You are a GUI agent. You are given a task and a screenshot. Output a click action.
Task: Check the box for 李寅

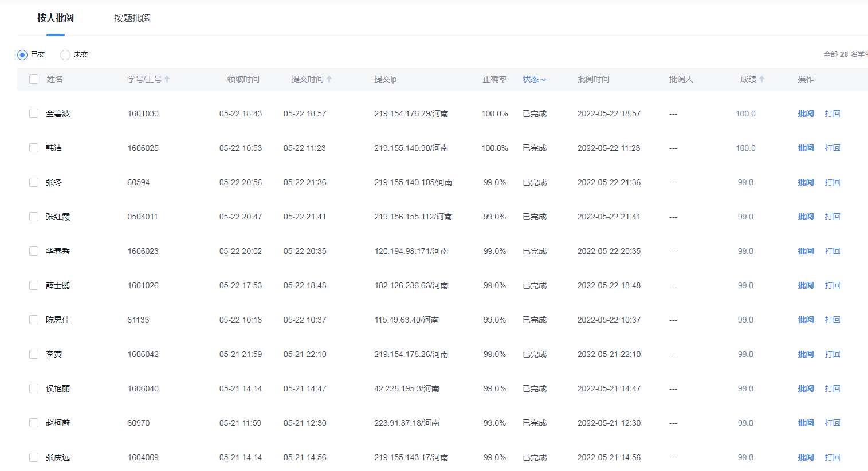pyautogui.click(x=34, y=354)
